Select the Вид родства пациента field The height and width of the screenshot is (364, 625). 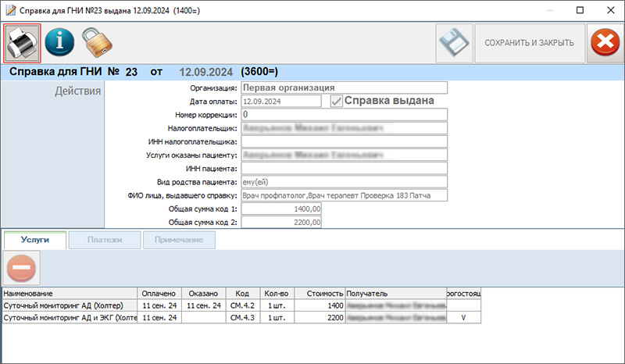point(344,181)
